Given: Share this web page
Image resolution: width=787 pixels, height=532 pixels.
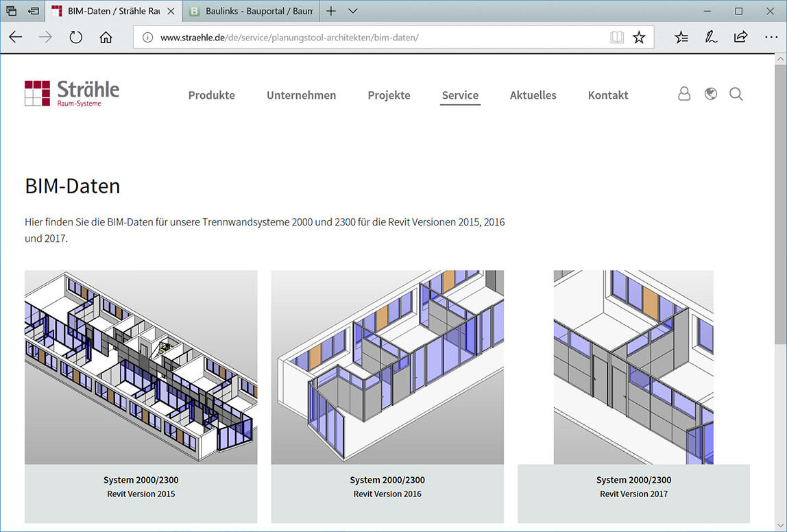Looking at the screenshot, I should pos(741,37).
